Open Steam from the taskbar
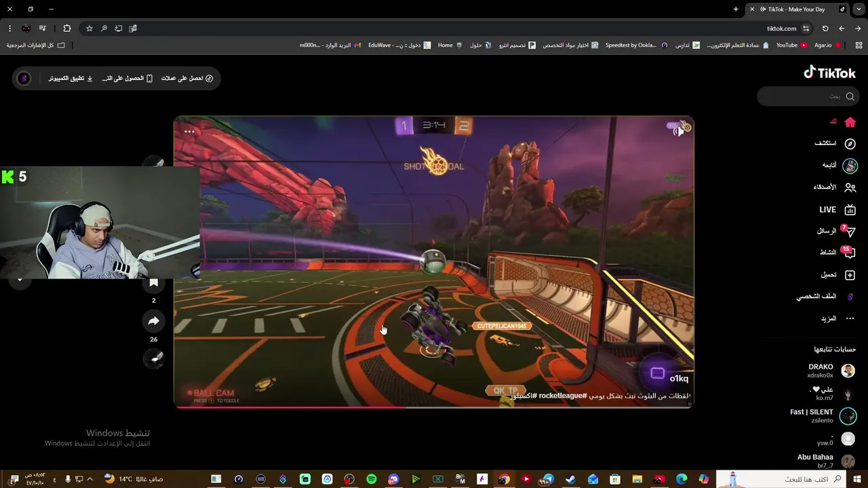Screen dimensions: 868x488 pyautogui.click(x=570, y=479)
